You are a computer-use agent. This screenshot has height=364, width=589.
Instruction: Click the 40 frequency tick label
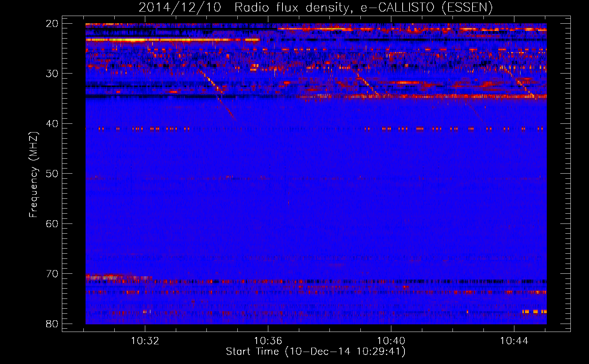52,124
